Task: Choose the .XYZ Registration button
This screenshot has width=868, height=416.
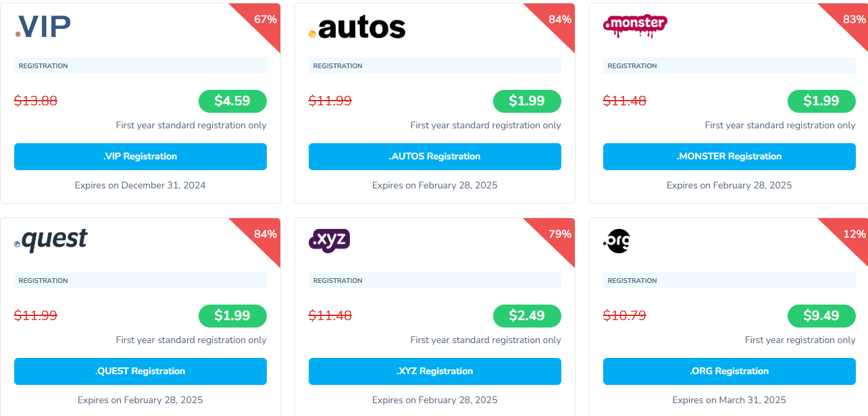Action: (434, 371)
